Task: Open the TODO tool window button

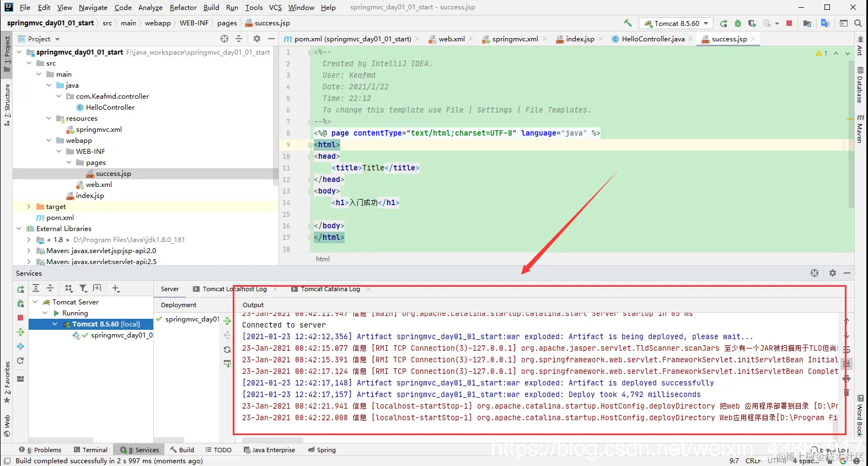Action: [218, 450]
